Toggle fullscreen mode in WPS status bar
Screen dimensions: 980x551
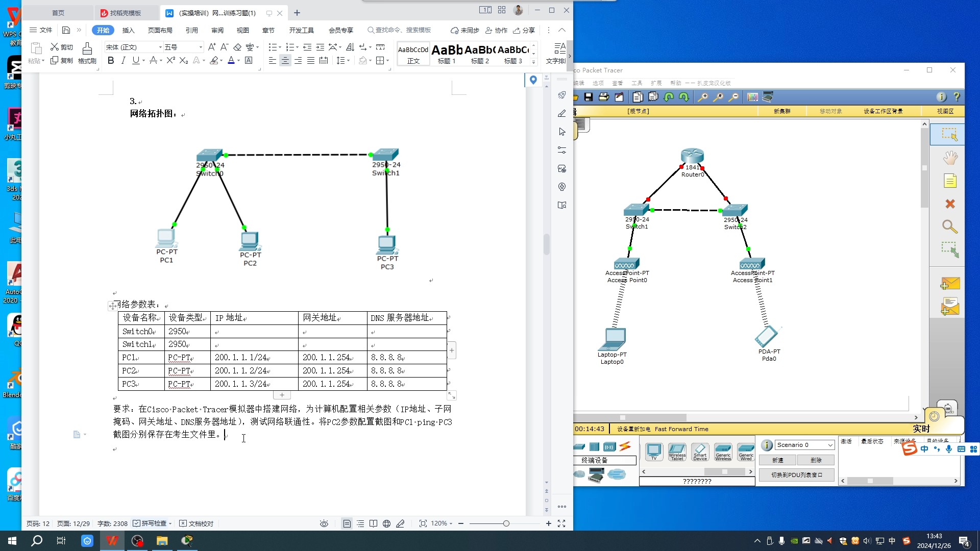pos(561,523)
